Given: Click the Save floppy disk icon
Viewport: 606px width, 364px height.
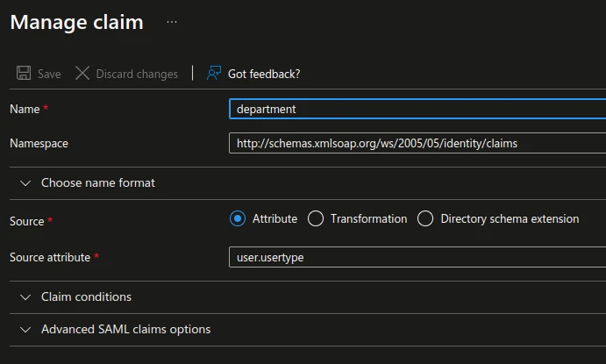Looking at the screenshot, I should 24,73.
